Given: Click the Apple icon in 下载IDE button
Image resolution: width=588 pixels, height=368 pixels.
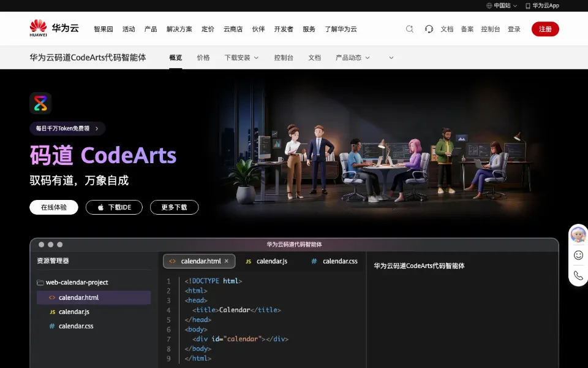Looking at the screenshot, I should pos(100,207).
